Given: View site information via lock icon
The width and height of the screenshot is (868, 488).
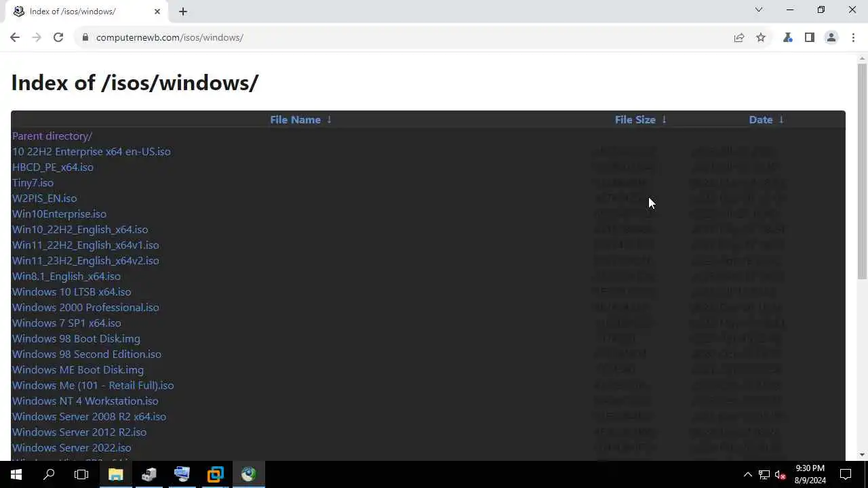Looking at the screenshot, I should 85,37.
